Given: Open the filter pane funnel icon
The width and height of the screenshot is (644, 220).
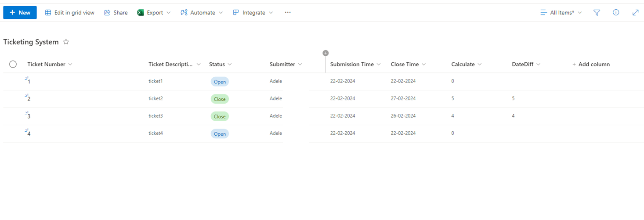Looking at the screenshot, I should tap(597, 13).
